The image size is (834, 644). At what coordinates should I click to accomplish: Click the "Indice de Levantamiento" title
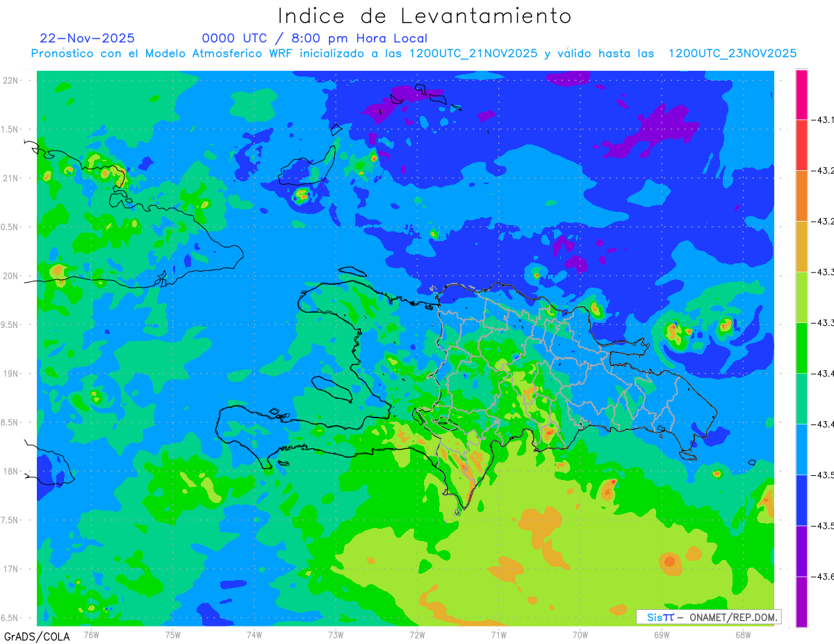425,16
